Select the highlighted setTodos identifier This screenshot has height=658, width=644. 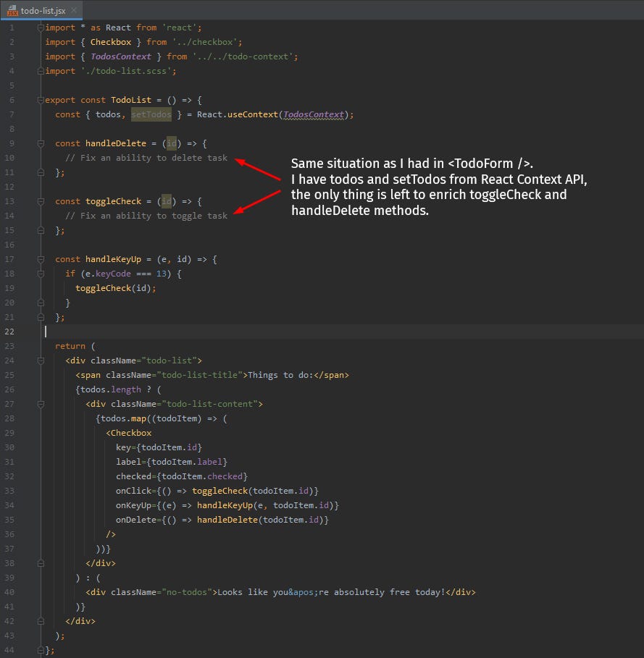151,114
